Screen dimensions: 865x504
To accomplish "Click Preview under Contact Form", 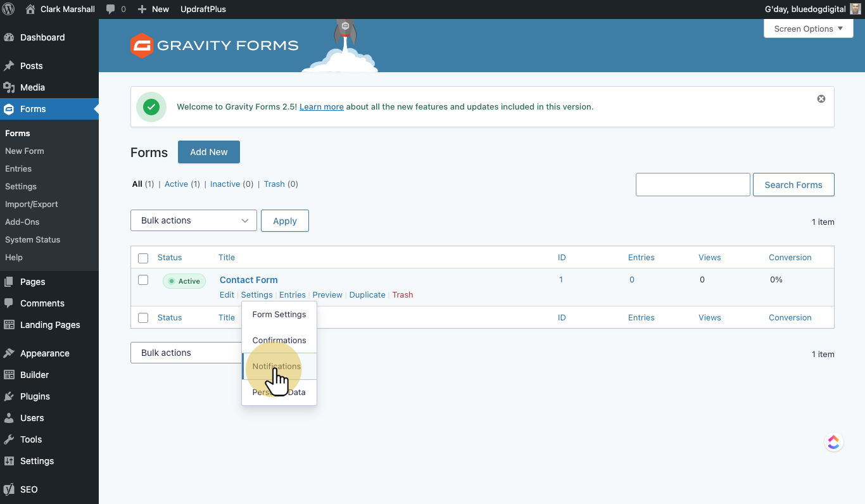I will [x=327, y=295].
